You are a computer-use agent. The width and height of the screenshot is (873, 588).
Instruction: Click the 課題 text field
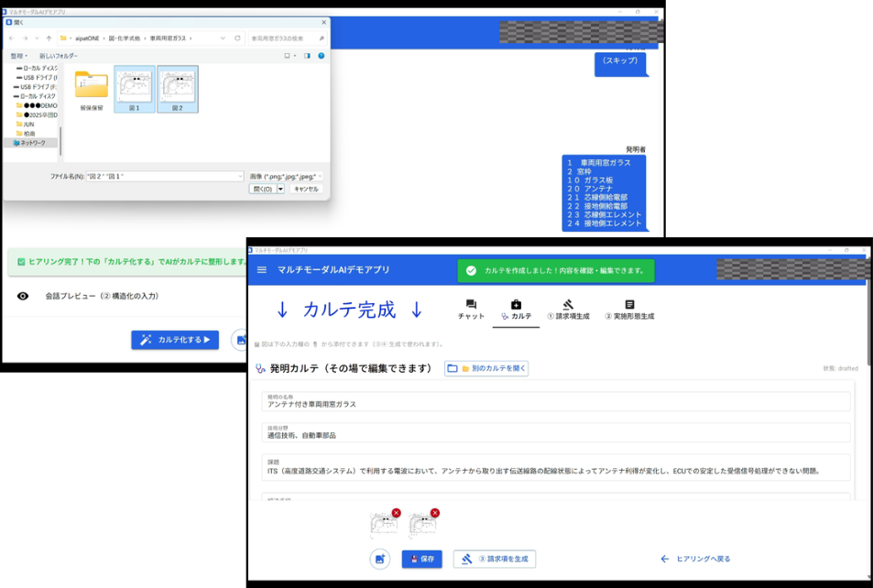coord(556,467)
